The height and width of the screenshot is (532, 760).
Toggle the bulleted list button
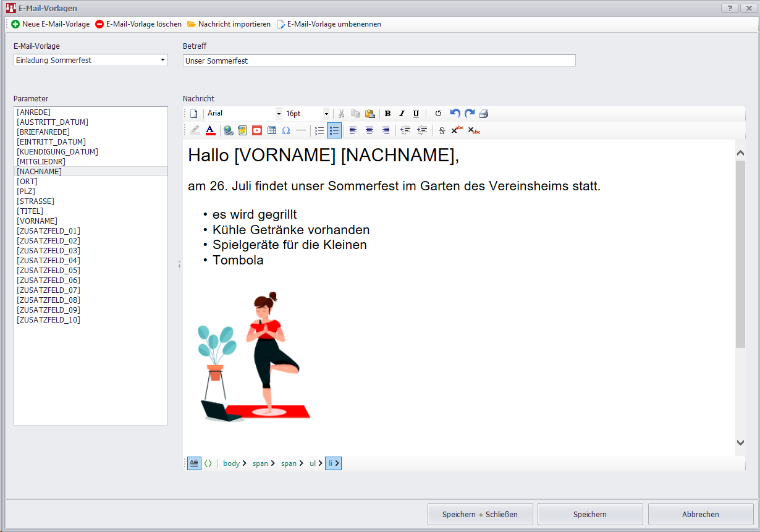[334, 130]
